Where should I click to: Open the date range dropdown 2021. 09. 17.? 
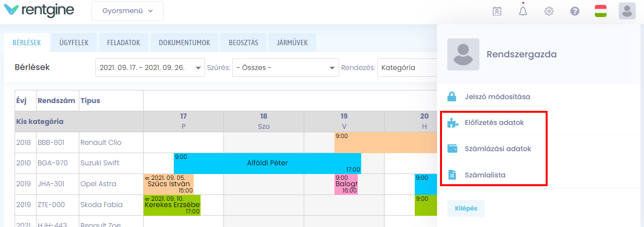[x=150, y=68]
